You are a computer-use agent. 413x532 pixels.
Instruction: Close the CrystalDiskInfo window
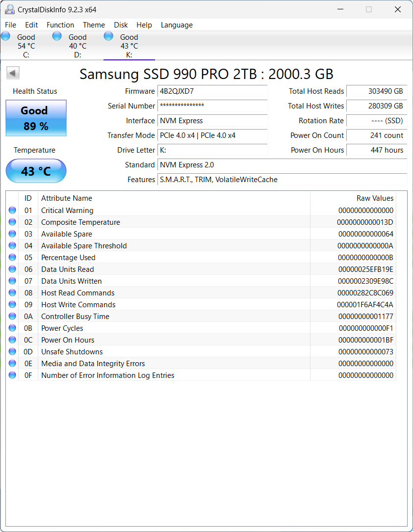[398, 9]
